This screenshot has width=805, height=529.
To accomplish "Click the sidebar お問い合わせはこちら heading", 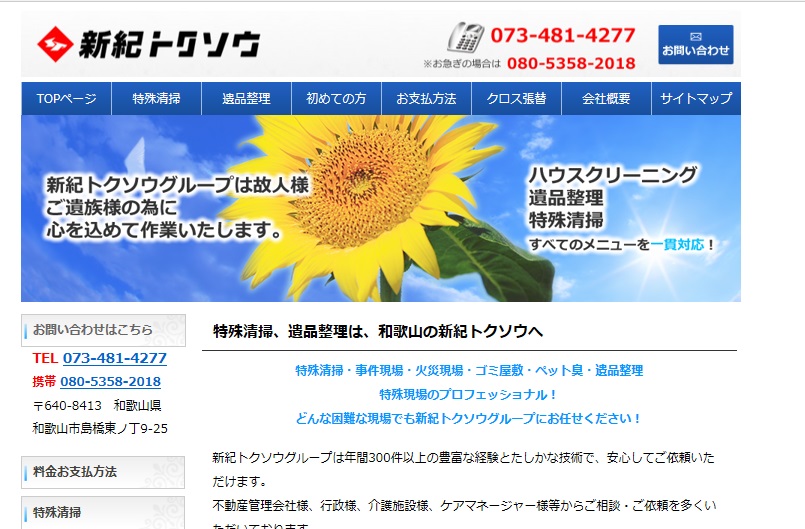I will [x=102, y=329].
